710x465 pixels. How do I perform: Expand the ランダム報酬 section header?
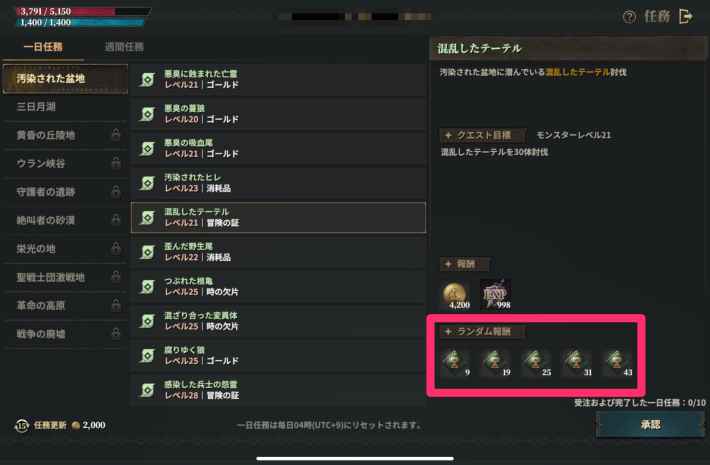click(482, 331)
